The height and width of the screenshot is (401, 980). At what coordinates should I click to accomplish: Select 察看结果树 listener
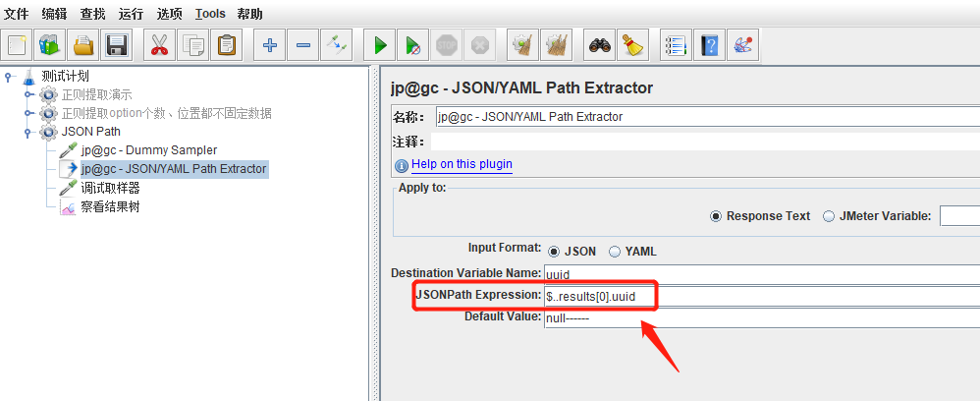coord(110,207)
